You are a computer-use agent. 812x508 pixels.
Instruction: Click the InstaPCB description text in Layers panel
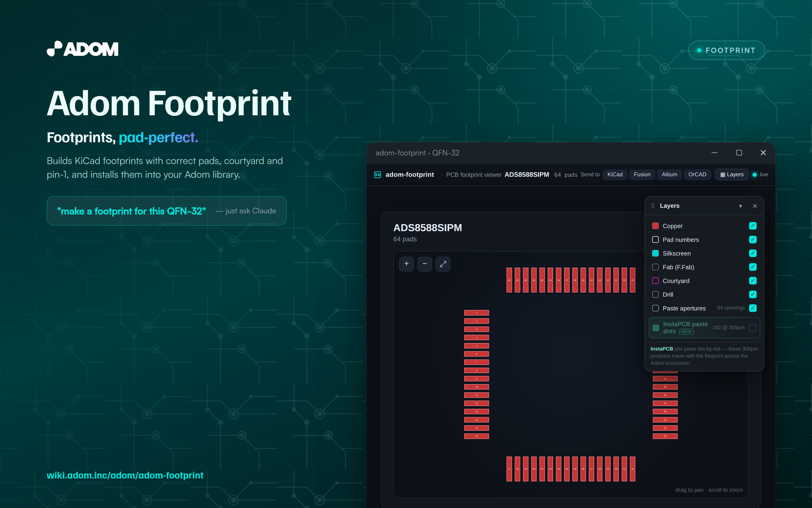704,356
